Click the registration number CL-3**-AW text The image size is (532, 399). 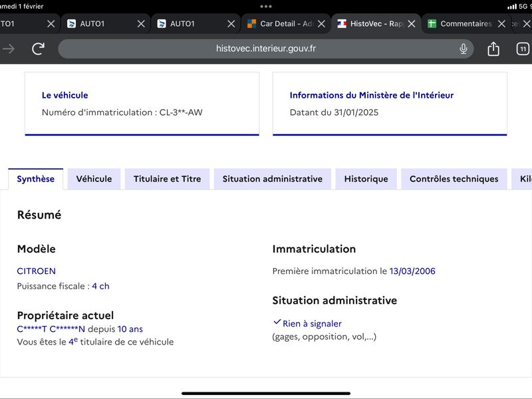tap(181, 112)
